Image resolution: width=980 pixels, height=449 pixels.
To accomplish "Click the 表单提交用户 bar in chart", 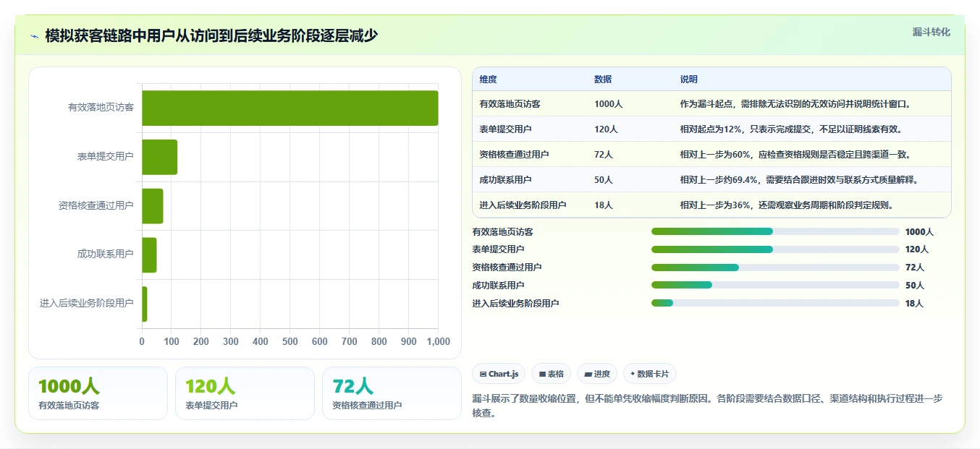I will tap(159, 157).
